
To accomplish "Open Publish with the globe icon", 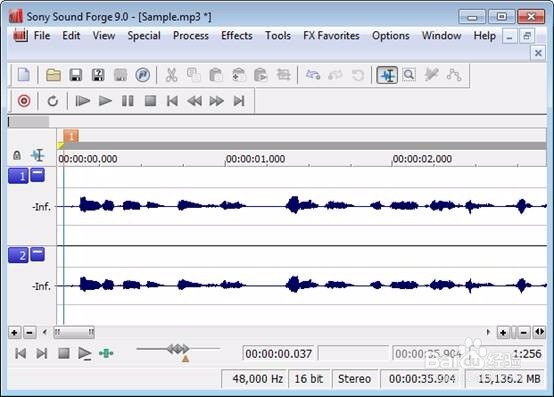I will point(142,75).
